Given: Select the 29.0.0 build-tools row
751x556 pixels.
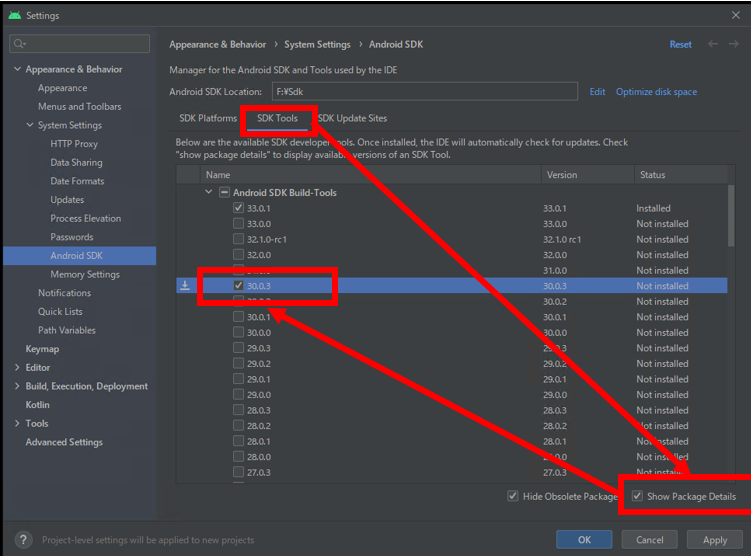Looking at the screenshot, I should pyautogui.click(x=452, y=395).
